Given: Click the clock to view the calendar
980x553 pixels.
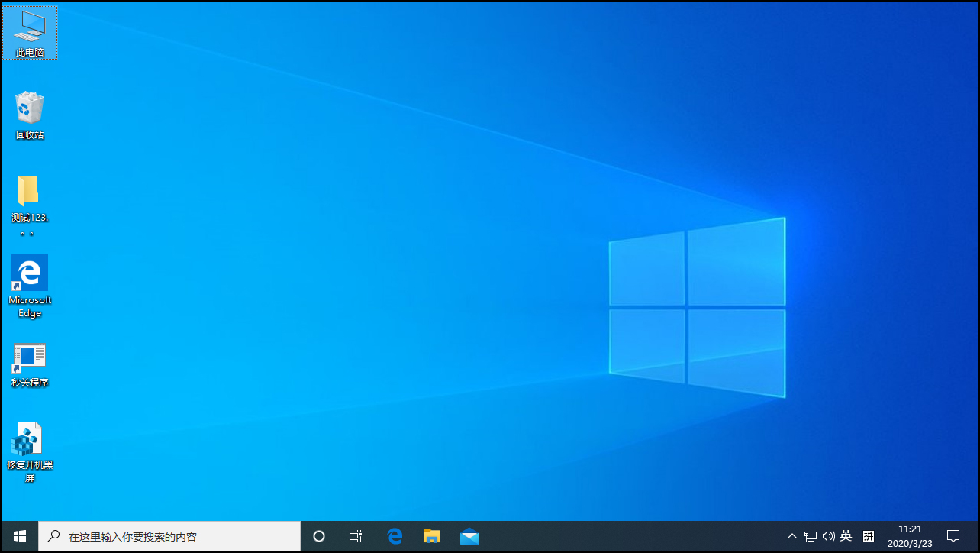Looking at the screenshot, I should point(910,535).
